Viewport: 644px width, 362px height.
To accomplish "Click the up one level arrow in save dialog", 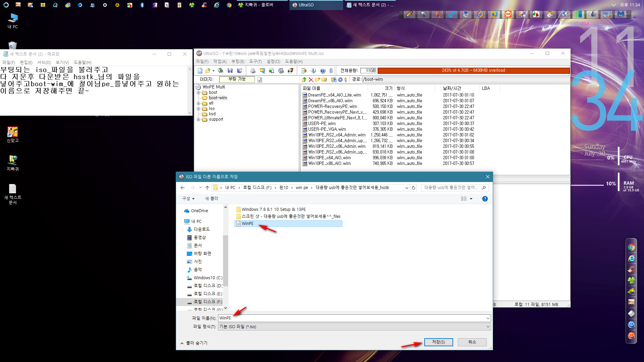I will coord(207,188).
